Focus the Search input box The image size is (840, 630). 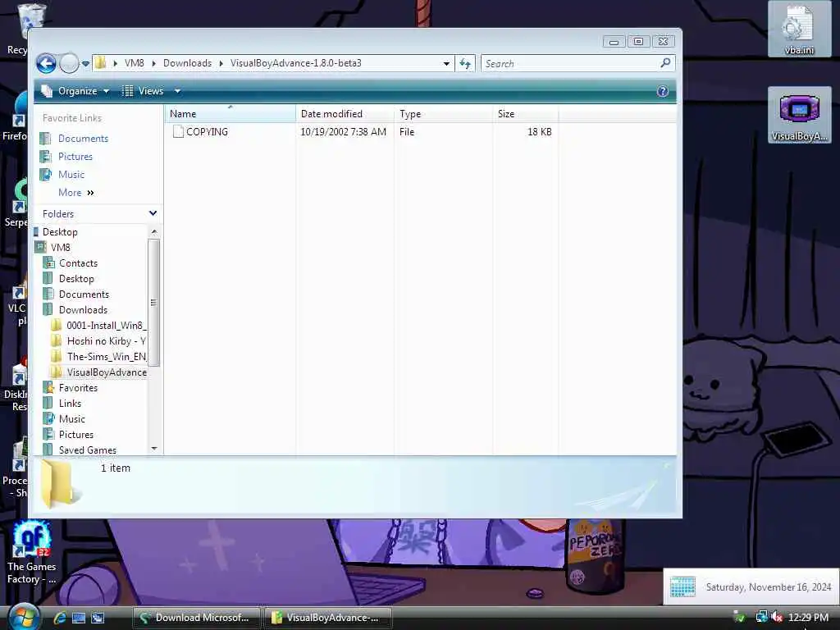(x=570, y=64)
